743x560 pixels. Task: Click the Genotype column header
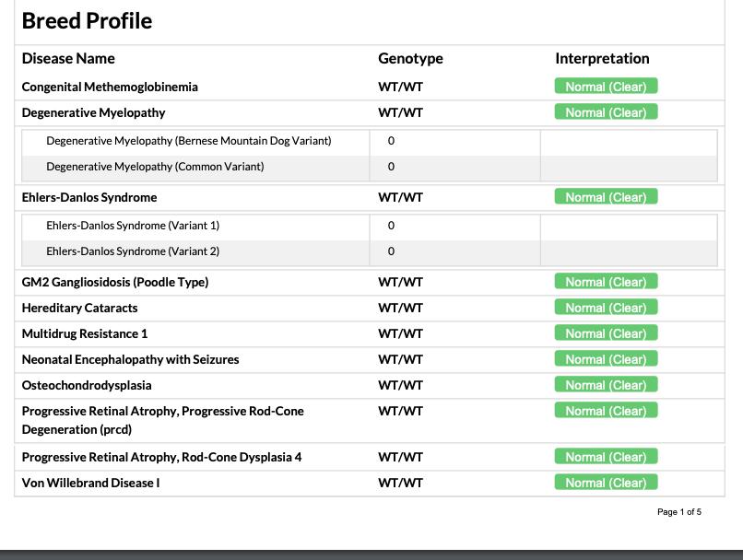[x=410, y=58]
